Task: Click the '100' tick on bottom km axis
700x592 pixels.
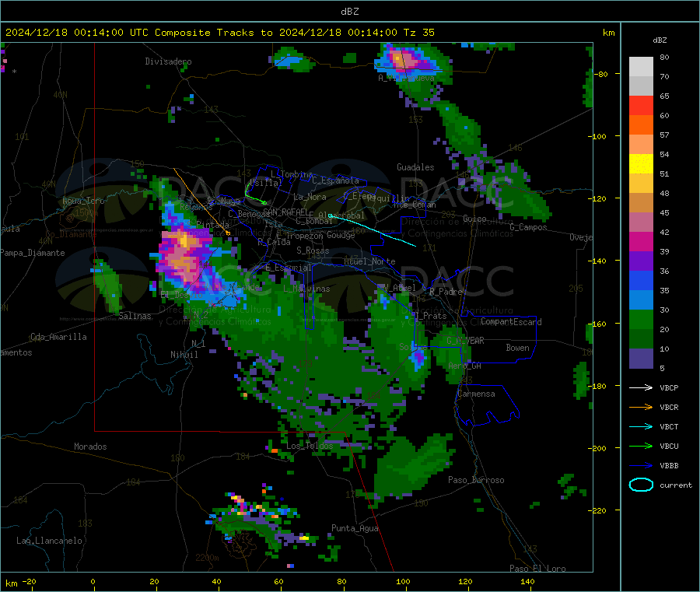Action: point(403,581)
